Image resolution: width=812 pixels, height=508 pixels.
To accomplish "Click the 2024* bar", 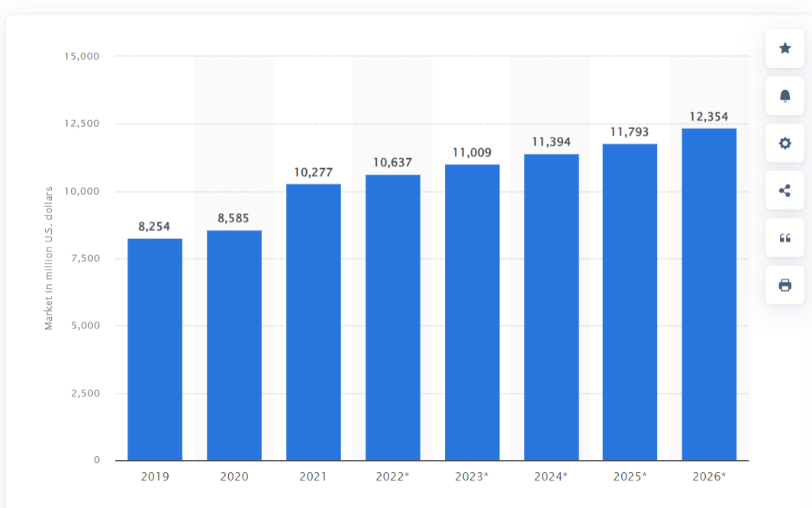I will click(551, 307).
